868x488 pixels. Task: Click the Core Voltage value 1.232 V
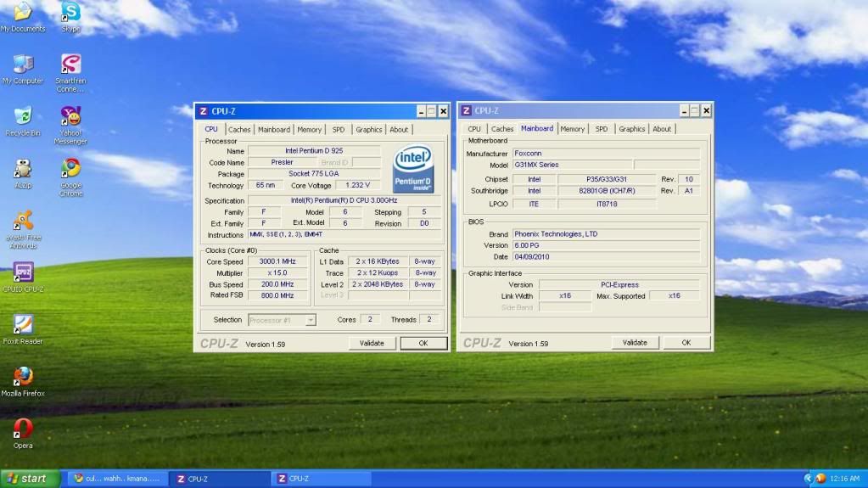point(357,186)
